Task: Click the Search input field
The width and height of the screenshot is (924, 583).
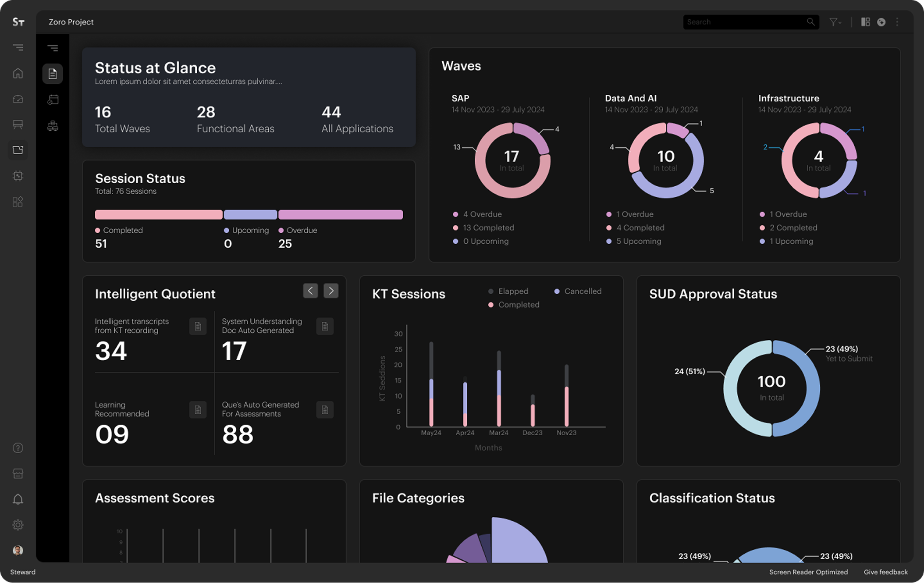Action: pos(751,22)
